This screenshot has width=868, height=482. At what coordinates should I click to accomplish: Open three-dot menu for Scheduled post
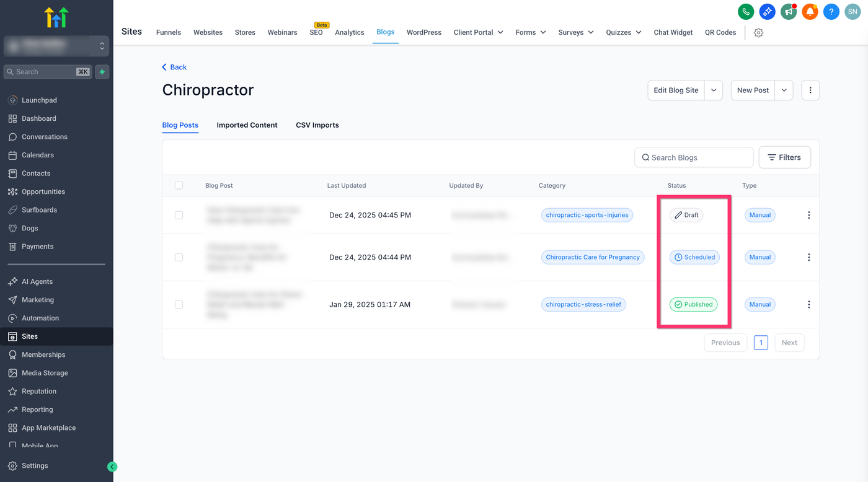(x=808, y=257)
